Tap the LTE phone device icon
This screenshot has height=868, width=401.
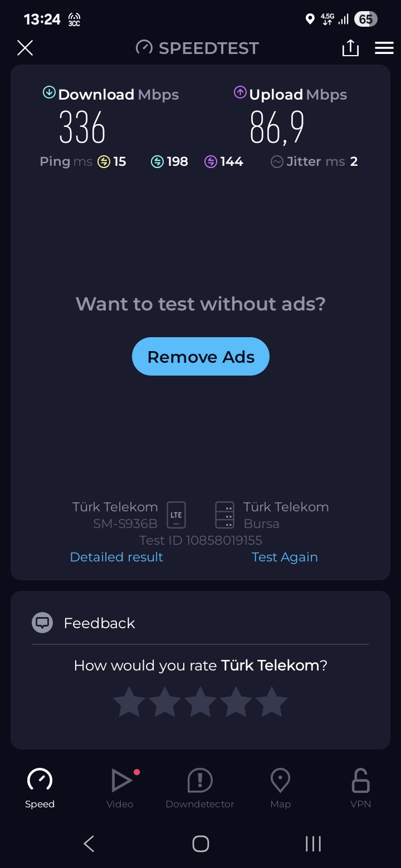click(x=177, y=515)
